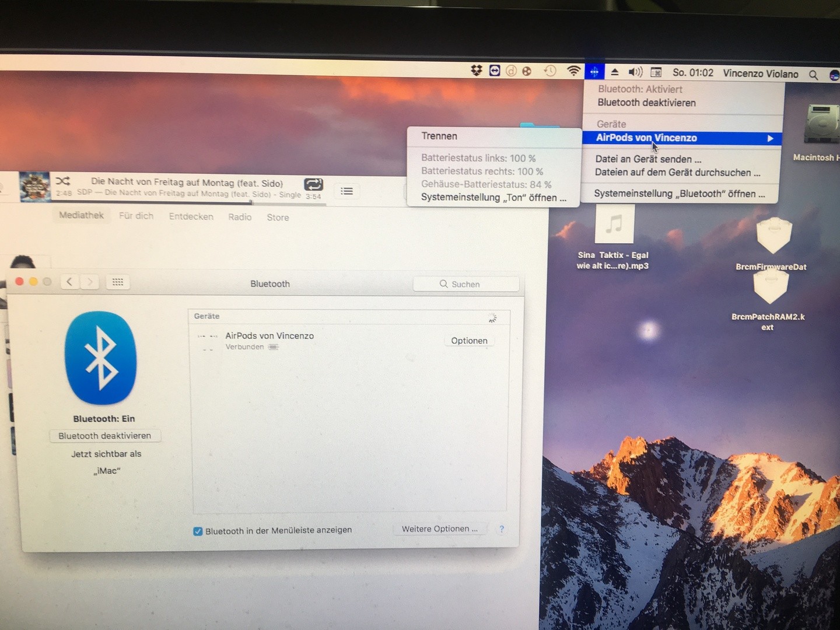Open the Time Machine menu bar icon
Screen dimensions: 840x630
point(549,71)
